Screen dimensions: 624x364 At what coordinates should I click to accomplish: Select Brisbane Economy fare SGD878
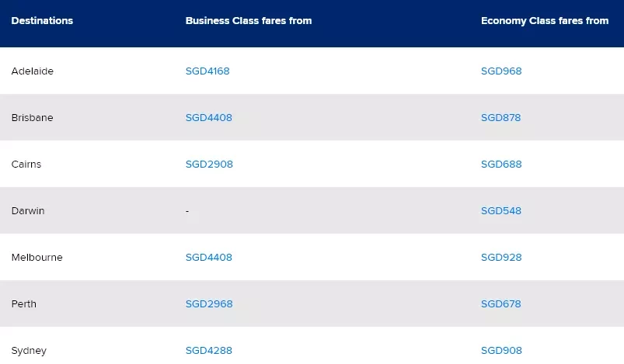coord(500,118)
